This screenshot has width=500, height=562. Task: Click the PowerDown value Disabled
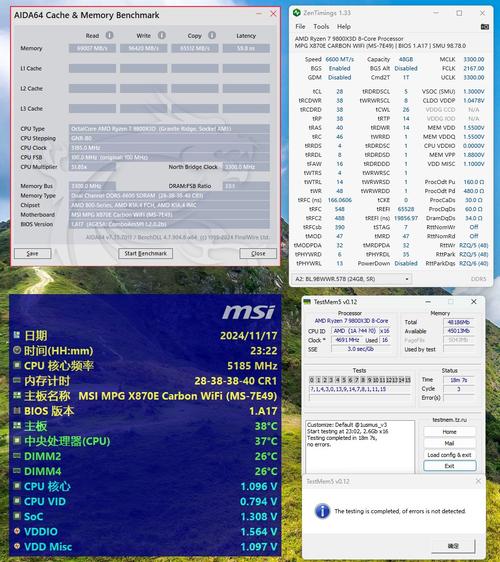[x=406, y=263]
